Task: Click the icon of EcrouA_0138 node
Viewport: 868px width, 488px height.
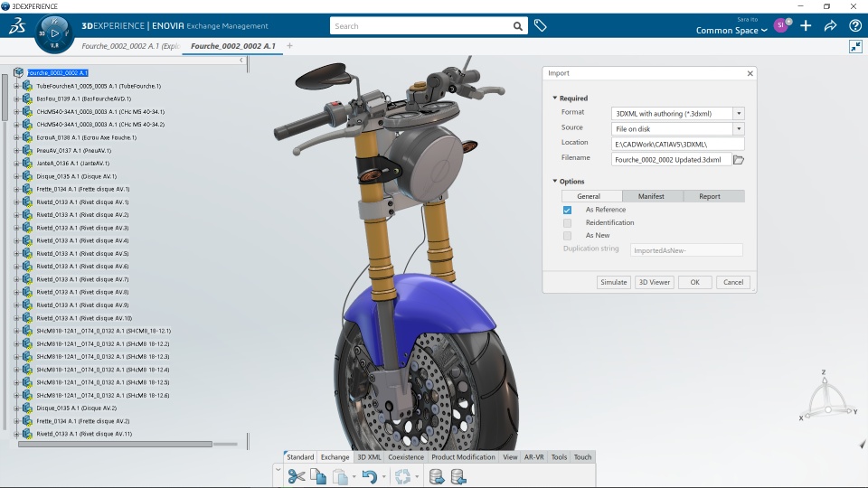Action: 27,137
